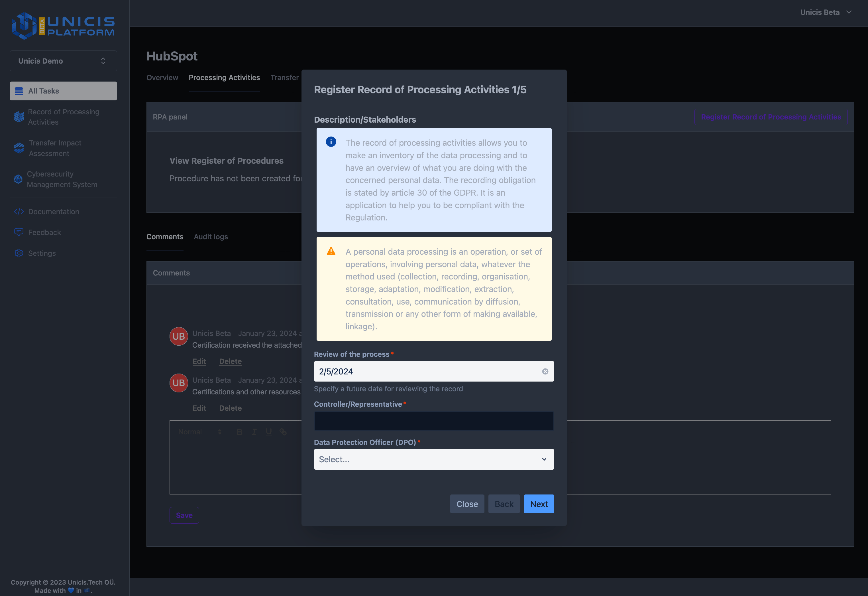The image size is (868, 596).
Task: Click the Unicis Platform logo icon
Action: tap(24, 25)
